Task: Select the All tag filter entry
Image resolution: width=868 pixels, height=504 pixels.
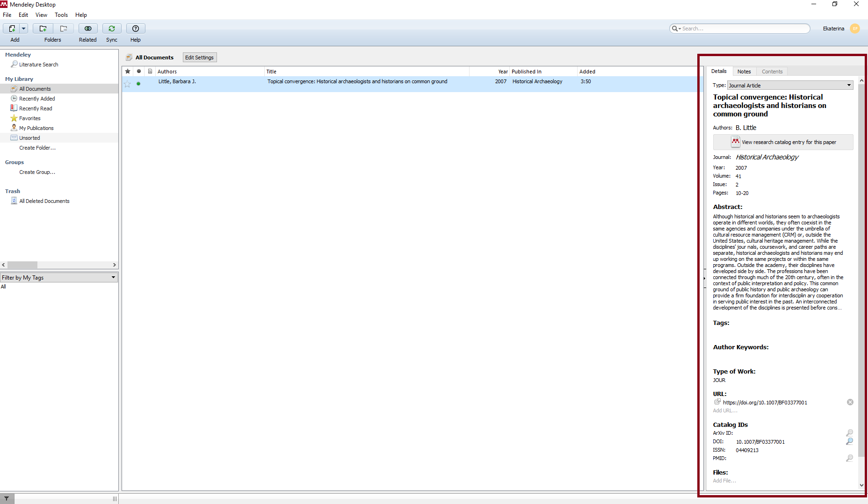Action: [4, 287]
